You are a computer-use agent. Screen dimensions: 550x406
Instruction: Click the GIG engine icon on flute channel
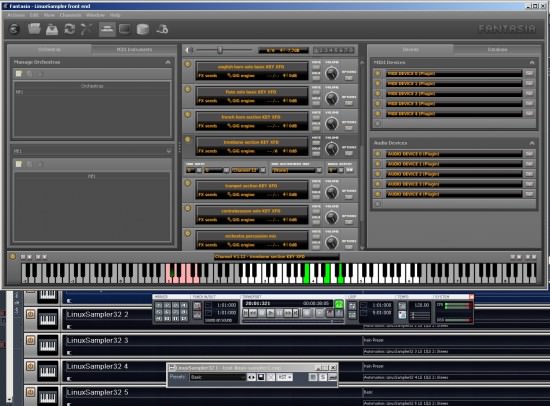(x=230, y=101)
